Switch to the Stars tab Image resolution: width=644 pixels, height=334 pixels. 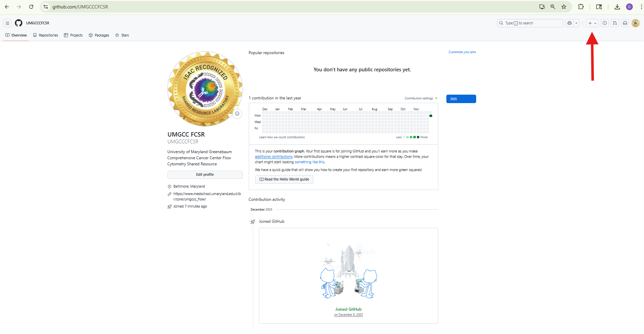click(122, 35)
